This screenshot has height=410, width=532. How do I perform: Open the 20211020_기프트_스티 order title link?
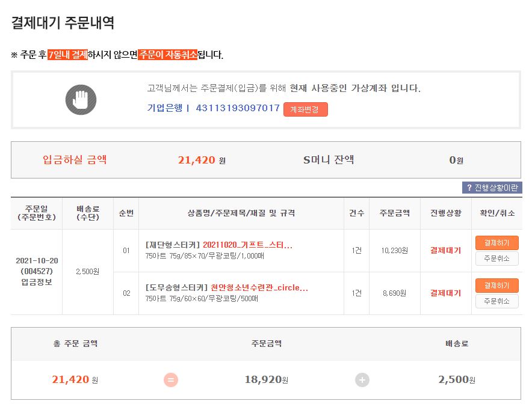tap(247, 245)
